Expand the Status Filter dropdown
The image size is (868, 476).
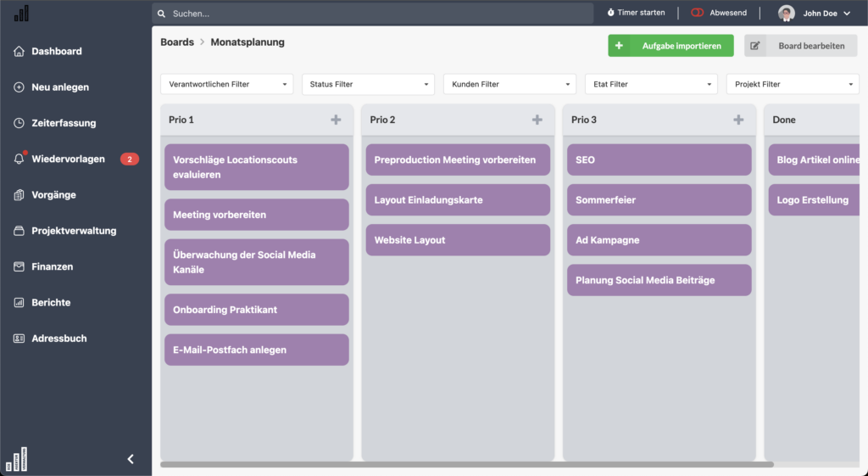tap(368, 84)
